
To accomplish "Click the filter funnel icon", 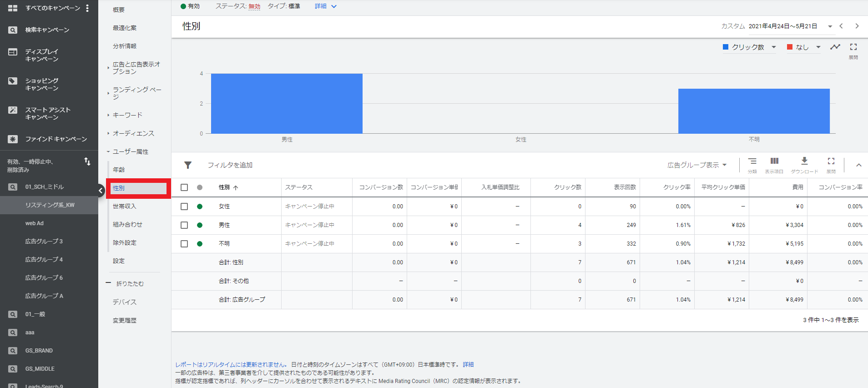I will [188, 165].
